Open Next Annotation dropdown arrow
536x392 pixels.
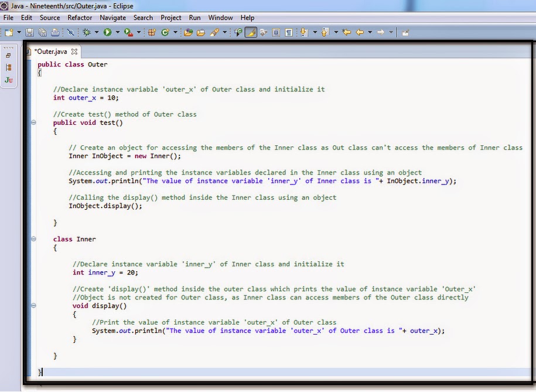315,32
